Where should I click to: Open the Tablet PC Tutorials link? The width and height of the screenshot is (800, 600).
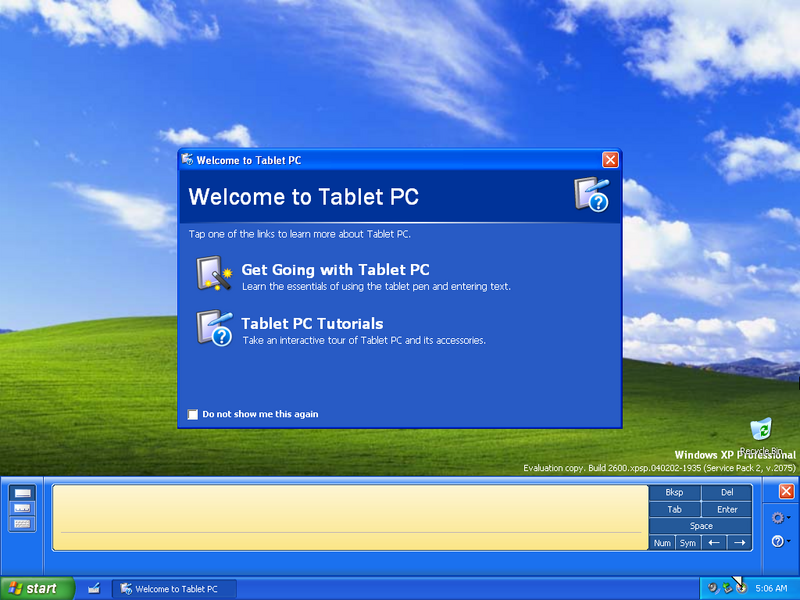click(312, 323)
